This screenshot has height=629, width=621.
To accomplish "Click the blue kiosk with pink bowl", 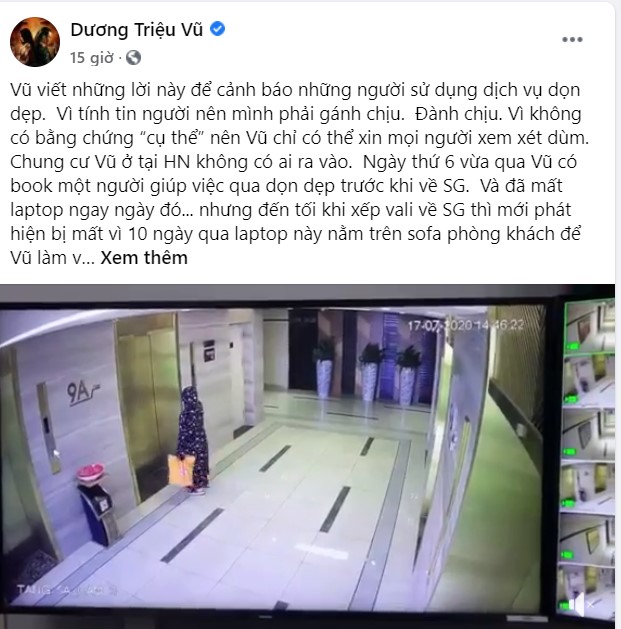I will 95,504.
